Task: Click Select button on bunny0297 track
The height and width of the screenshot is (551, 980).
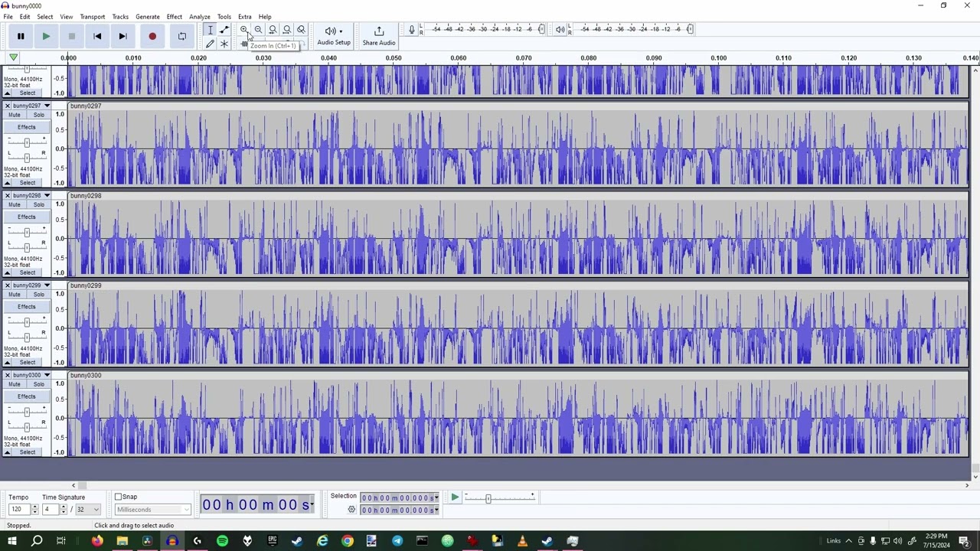Action: pos(28,183)
